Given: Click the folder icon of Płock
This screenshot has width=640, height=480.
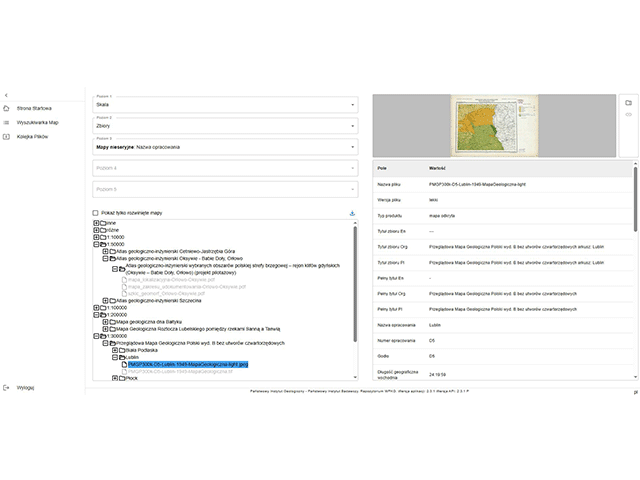Looking at the screenshot, I should [122, 378].
